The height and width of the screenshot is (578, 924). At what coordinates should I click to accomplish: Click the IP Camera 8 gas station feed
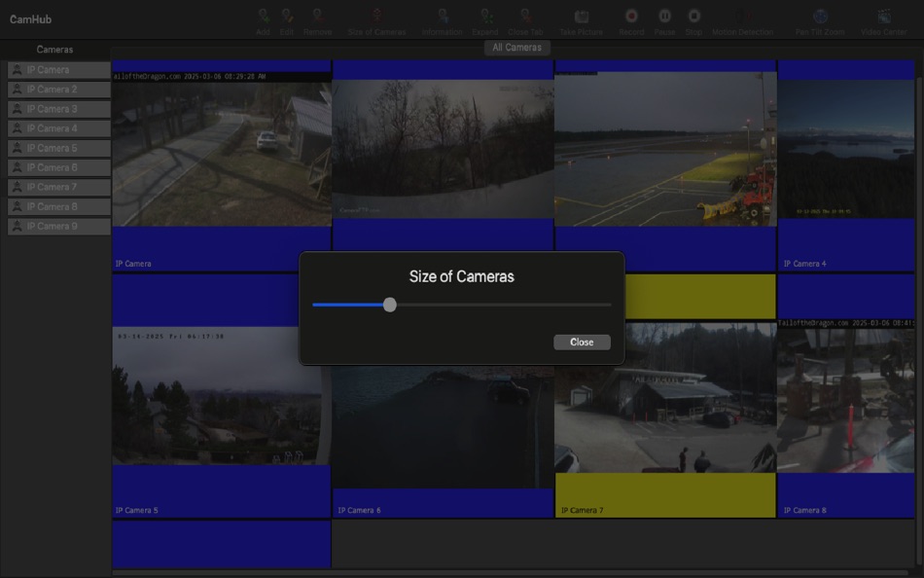coord(846,396)
